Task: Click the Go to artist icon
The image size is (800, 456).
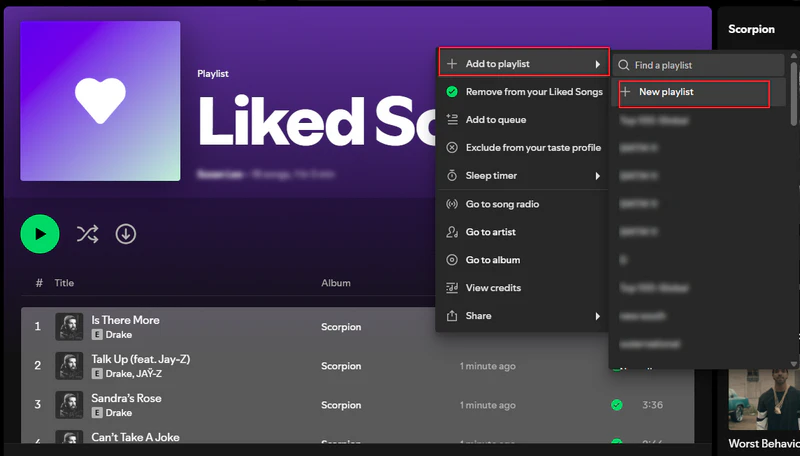Action: [x=452, y=232]
